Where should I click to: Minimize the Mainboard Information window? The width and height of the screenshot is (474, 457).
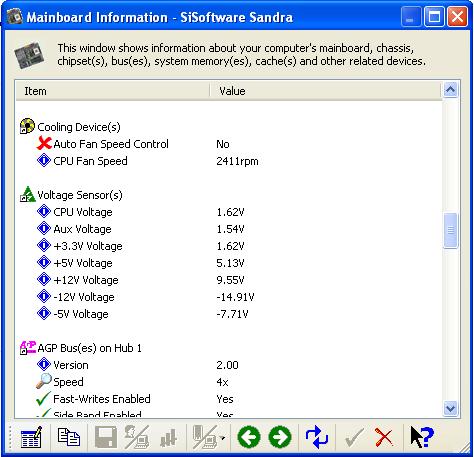tap(411, 17)
